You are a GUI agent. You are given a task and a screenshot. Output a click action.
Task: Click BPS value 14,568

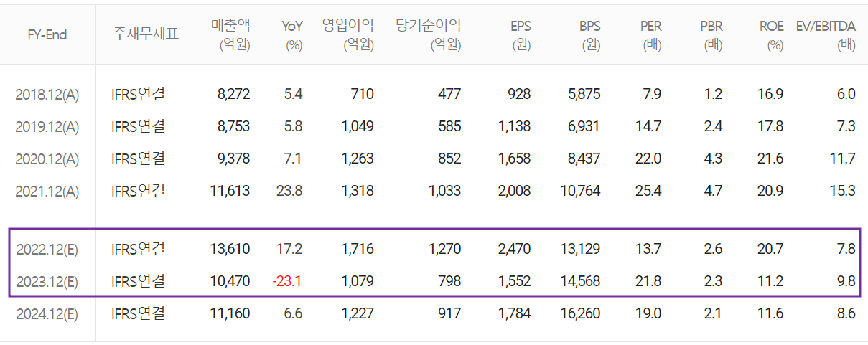point(581,280)
